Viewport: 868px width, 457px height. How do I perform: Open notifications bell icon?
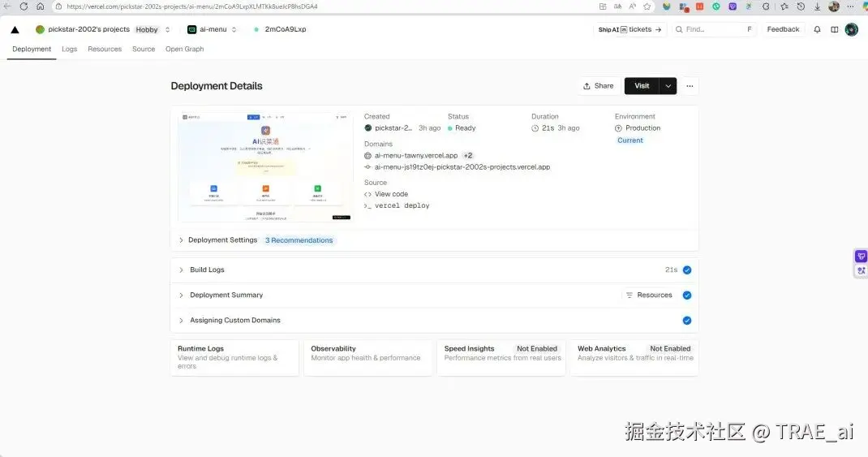(817, 29)
